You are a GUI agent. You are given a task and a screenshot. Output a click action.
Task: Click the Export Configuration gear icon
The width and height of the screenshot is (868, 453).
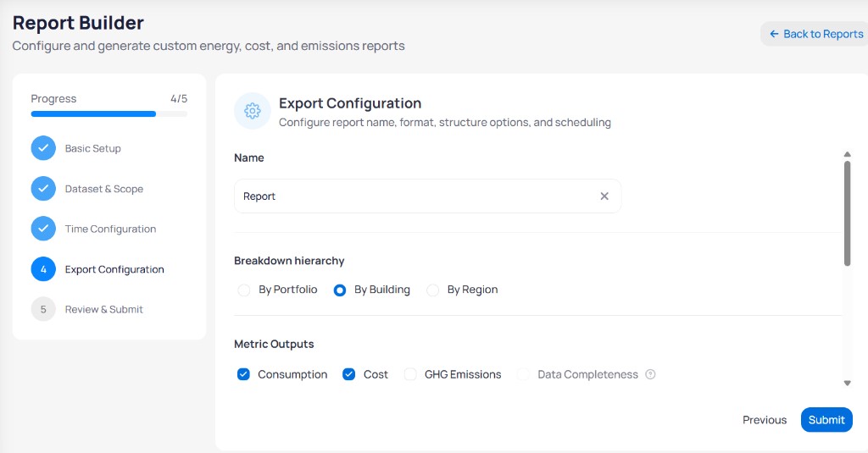[x=253, y=111]
